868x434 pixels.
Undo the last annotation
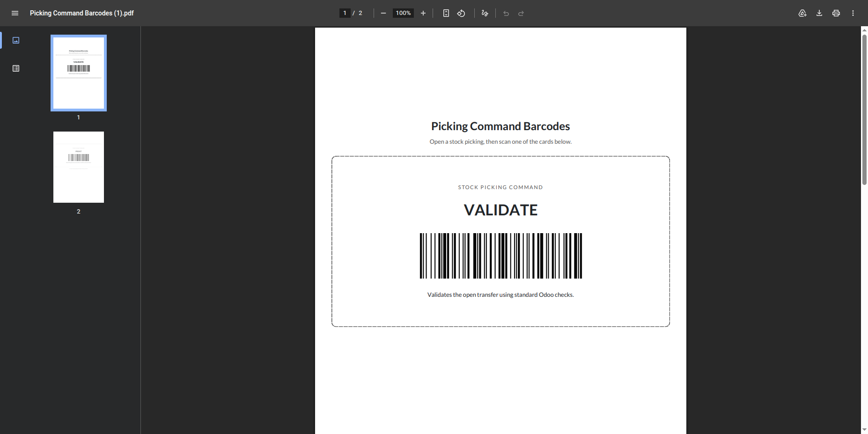tap(506, 13)
